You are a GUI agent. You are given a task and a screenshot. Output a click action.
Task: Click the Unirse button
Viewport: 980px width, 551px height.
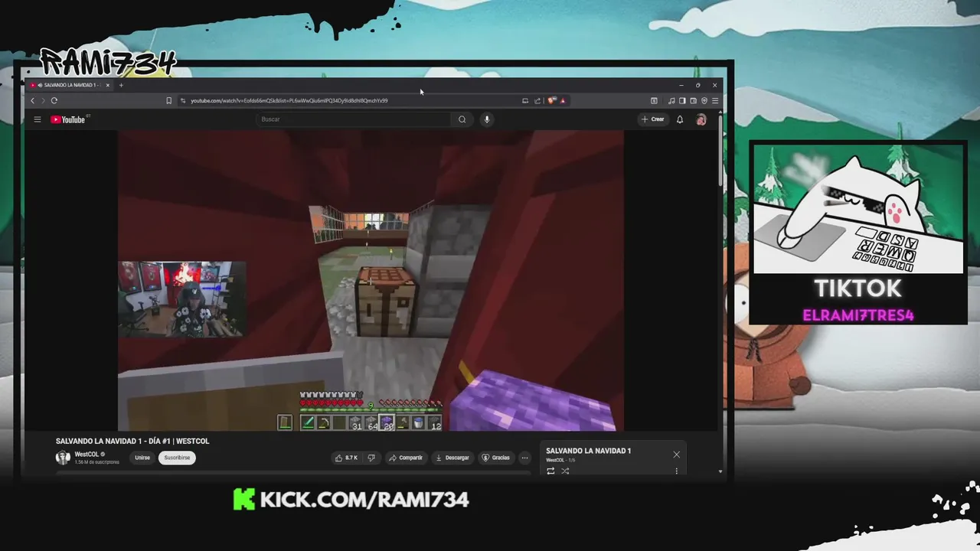tap(142, 458)
